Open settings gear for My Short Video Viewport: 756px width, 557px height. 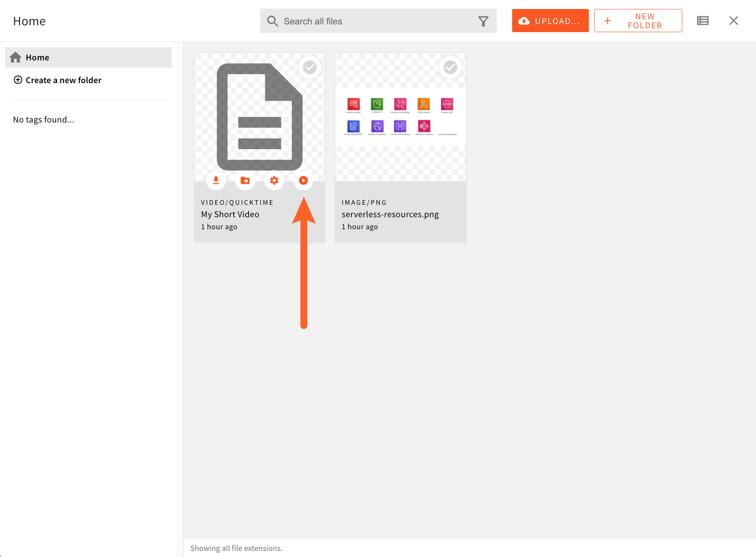click(x=274, y=180)
